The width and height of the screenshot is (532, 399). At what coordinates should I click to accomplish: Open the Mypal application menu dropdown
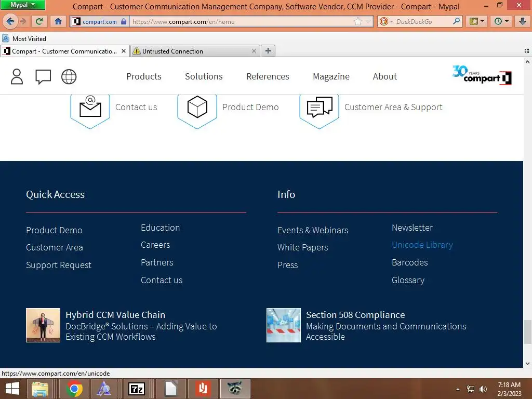pyautogui.click(x=23, y=5)
